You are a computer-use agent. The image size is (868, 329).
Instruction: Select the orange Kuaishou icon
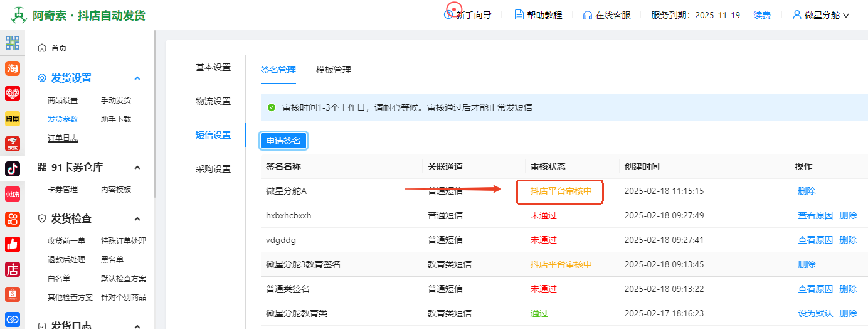click(13, 218)
